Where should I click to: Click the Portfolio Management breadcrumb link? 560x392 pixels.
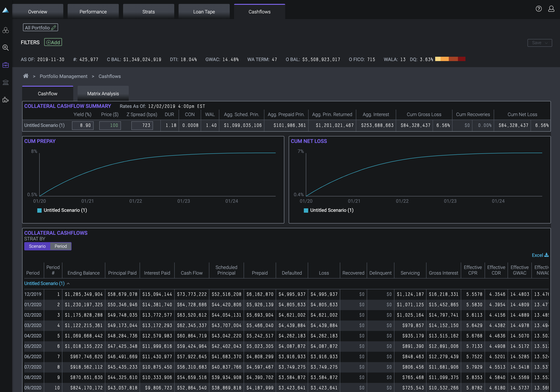[63, 76]
